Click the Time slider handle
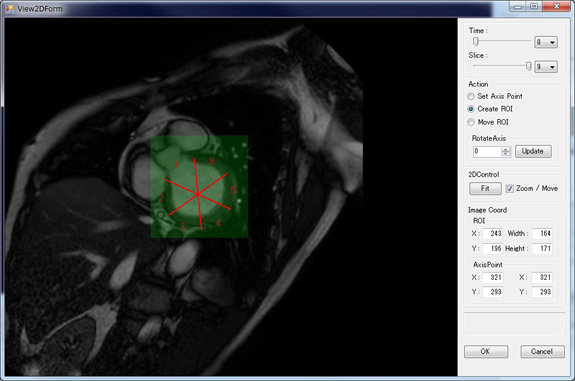The image size is (575, 381). click(476, 41)
